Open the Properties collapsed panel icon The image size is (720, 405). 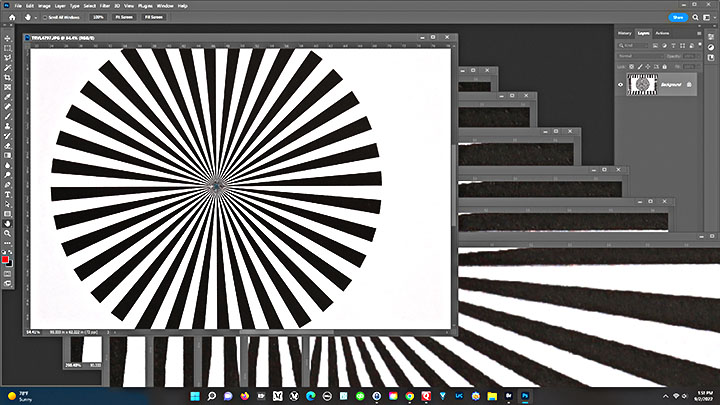[711, 37]
